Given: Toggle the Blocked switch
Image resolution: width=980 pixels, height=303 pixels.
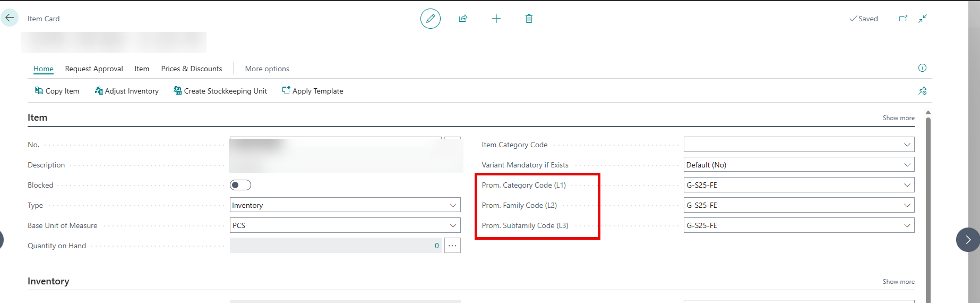Looking at the screenshot, I should (x=240, y=185).
